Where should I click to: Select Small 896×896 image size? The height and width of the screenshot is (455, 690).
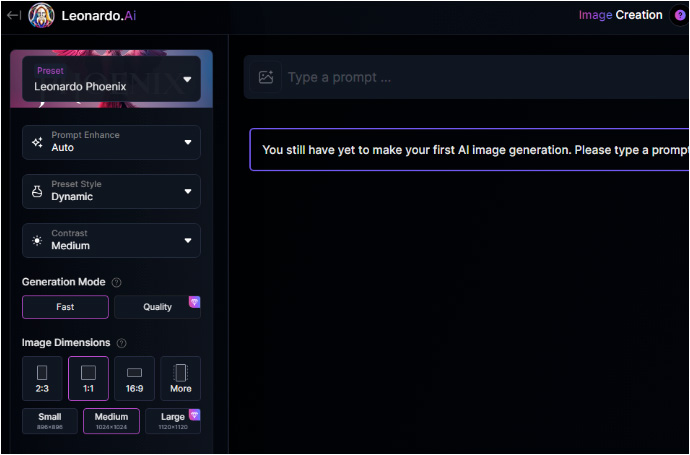pyautogui.click(x=50, y=421)
